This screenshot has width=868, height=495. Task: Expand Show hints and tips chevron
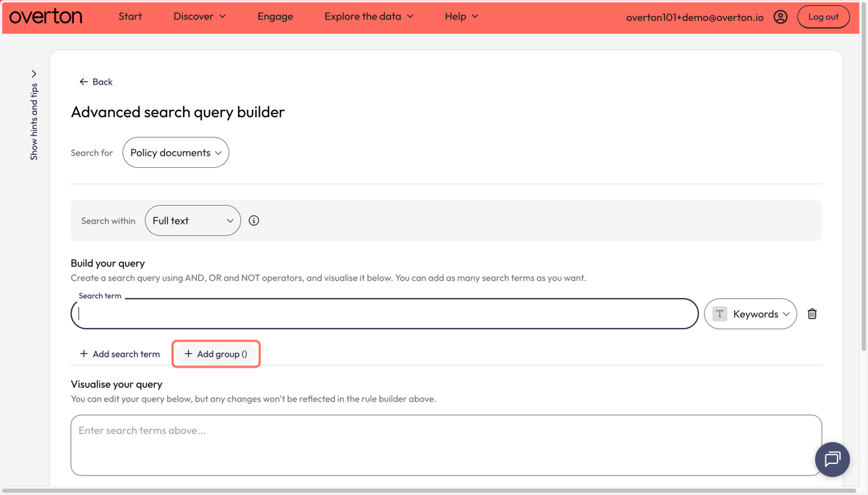coord(34,74)
